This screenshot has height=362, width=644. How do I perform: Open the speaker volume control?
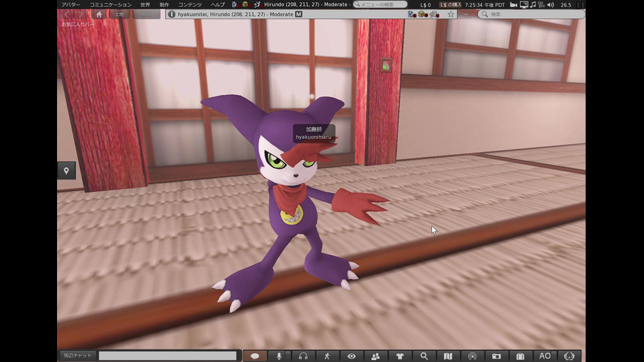[550, 5]
